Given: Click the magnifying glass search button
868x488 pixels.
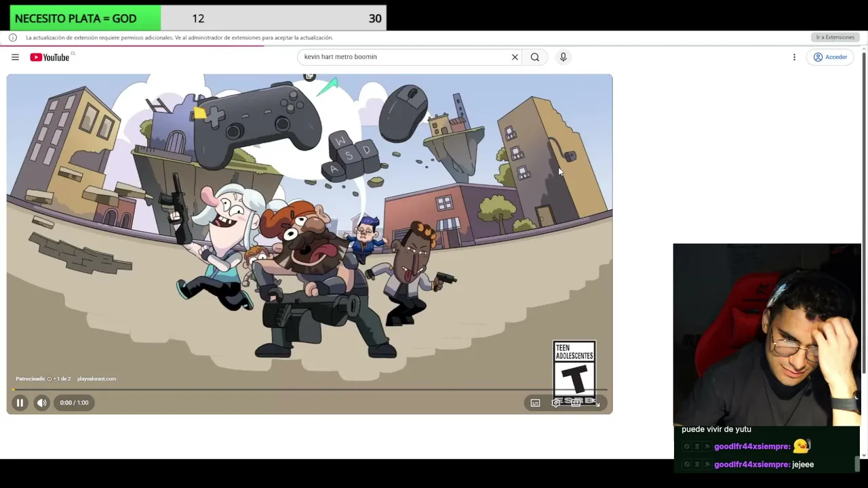Looking at the screenshot, I should [x=535, y=57].
